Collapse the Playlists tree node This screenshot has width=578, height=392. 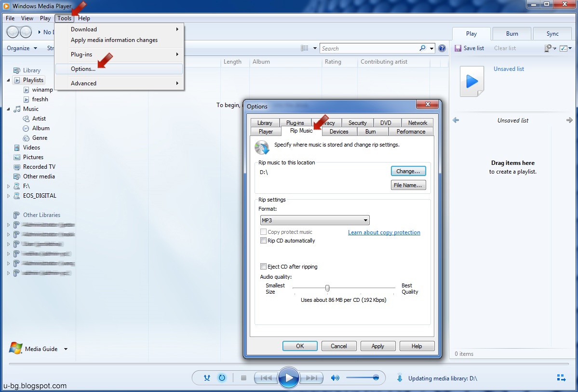[9, 80]
